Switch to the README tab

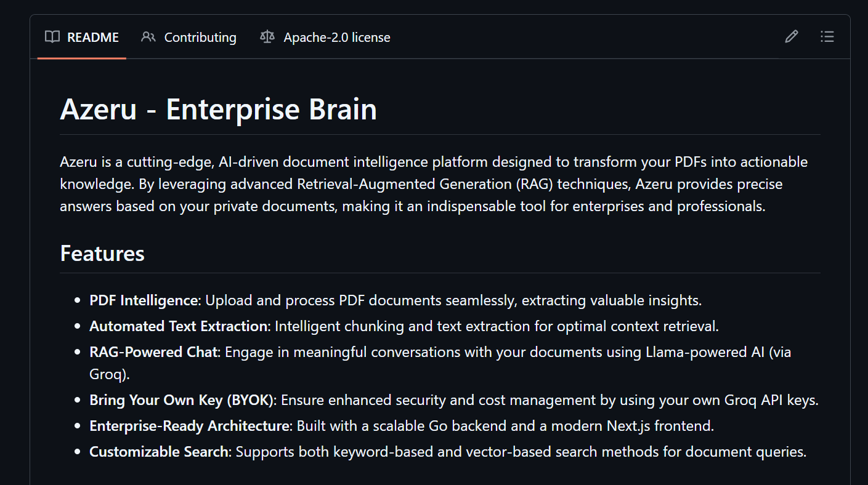click(92, 37)
